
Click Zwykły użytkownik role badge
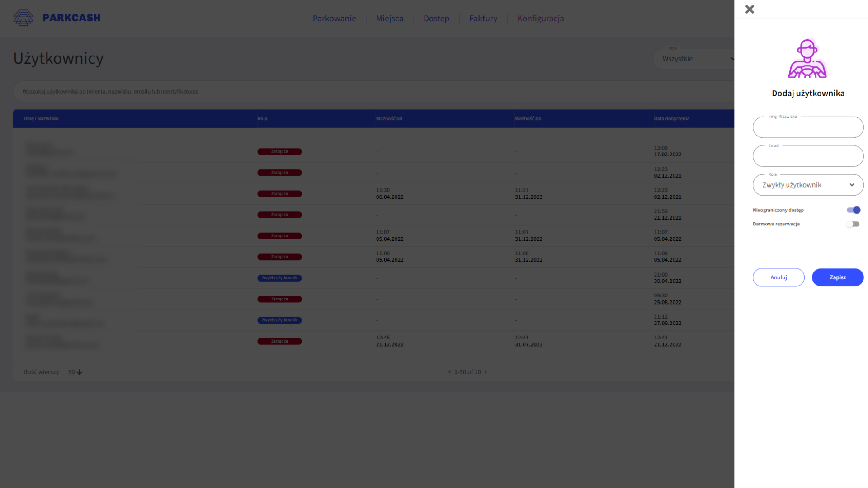[x=279, y=278]
